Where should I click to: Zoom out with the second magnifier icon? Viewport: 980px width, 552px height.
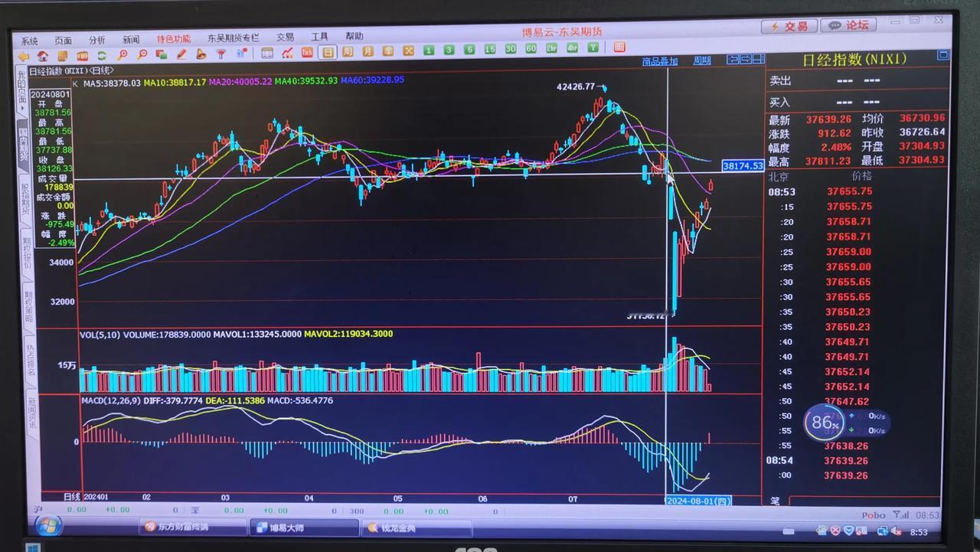142,55
